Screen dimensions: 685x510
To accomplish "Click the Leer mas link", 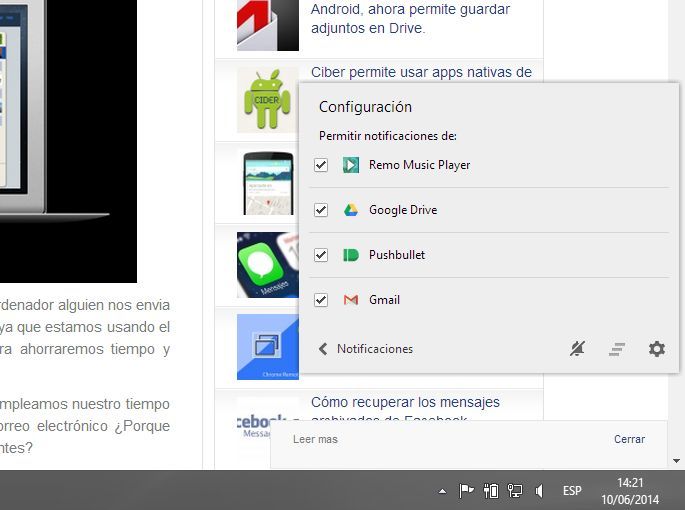I will (x=315, y=439).
